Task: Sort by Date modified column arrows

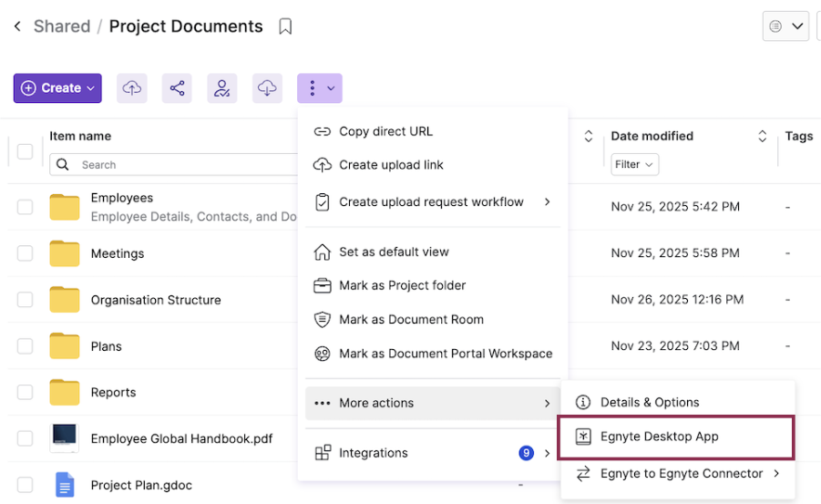Action: coord(763,136)
